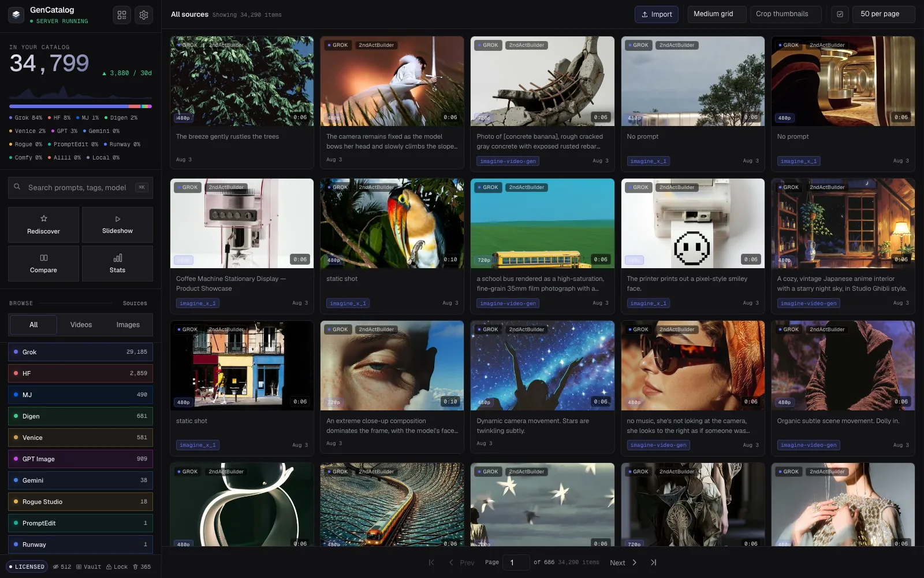Click the search prompts input field
This screenshot has width=924, height=578.
(80, 187)
